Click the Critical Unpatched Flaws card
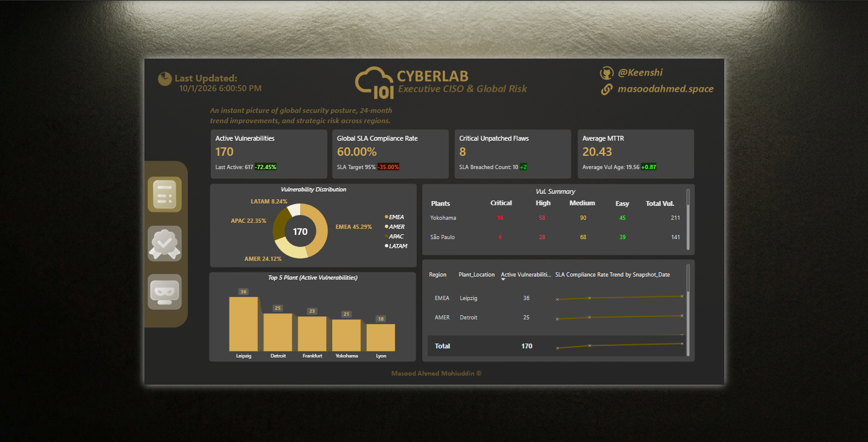This screenshot has width=868, height=442. 513,154
